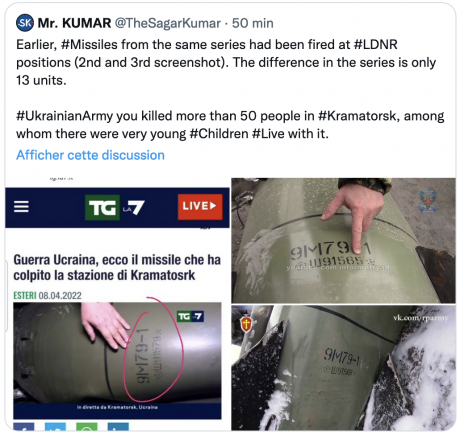Open the #Missiles hashtag
Viewport: 460px width, 435px height.
point(89,45)
